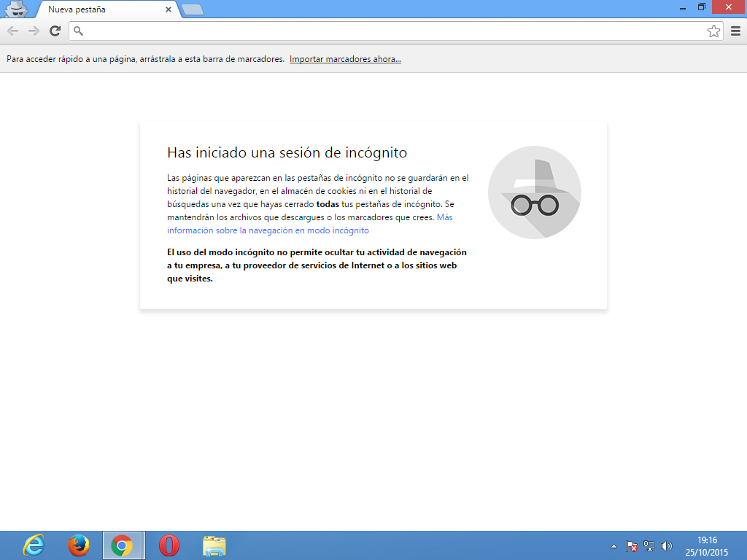Click the Chrome taskbar icon
Viewport: 747px width, 560px height.
[122, 545]
